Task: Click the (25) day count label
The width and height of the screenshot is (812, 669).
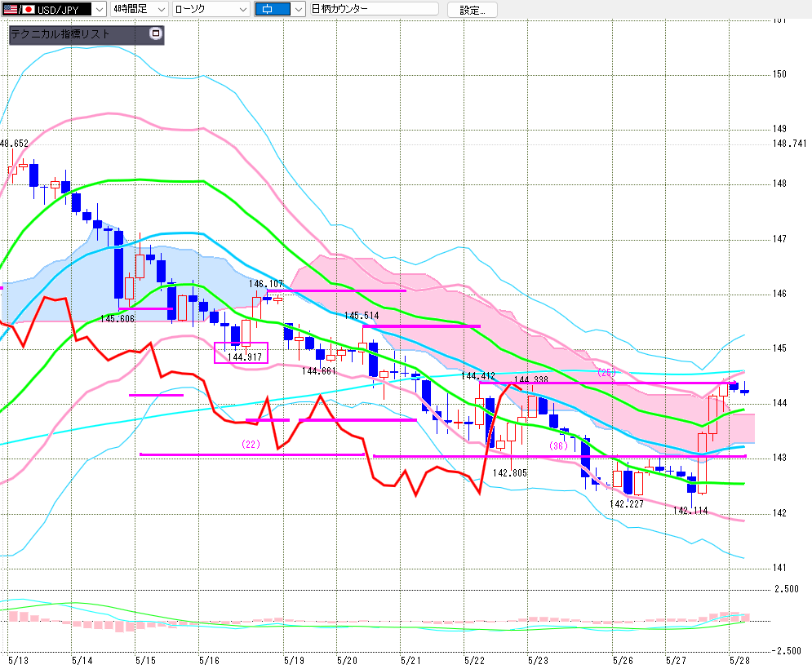Action: click(x=606, y=372)
